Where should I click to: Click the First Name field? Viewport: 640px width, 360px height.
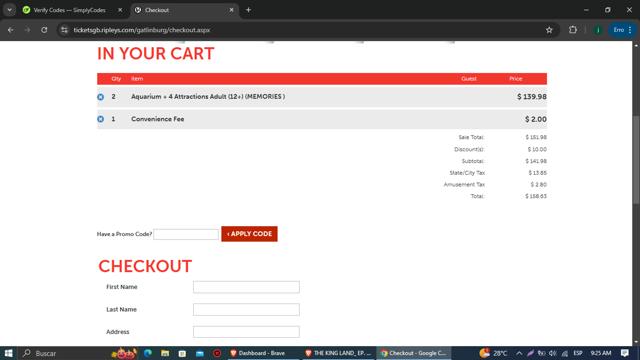coord(246,287)
